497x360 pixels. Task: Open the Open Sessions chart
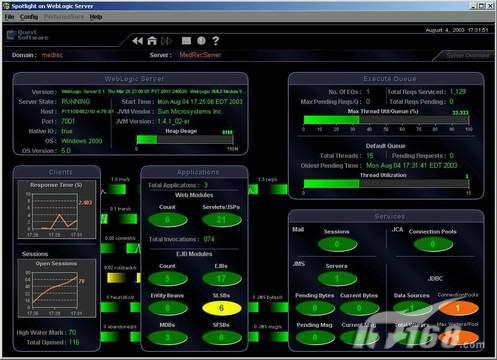tap(57, 288)
